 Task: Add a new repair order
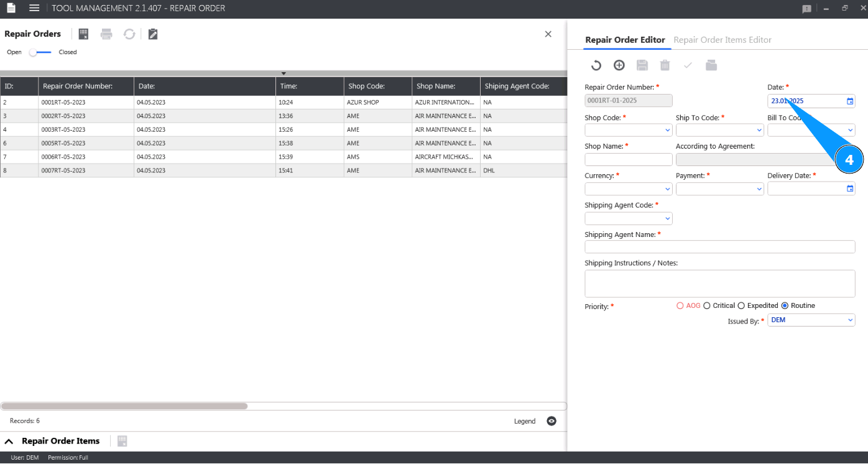coord(619,65)
